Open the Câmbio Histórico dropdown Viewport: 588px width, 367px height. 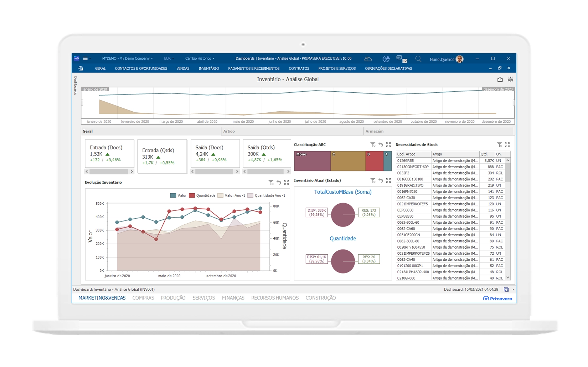(x=200, y=58)
